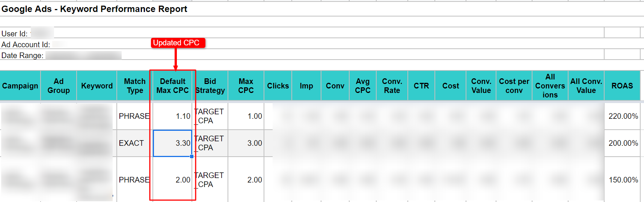Select the Match Type header cell
The width and height of the screenshot is (644, 202).
pos(135,86)
